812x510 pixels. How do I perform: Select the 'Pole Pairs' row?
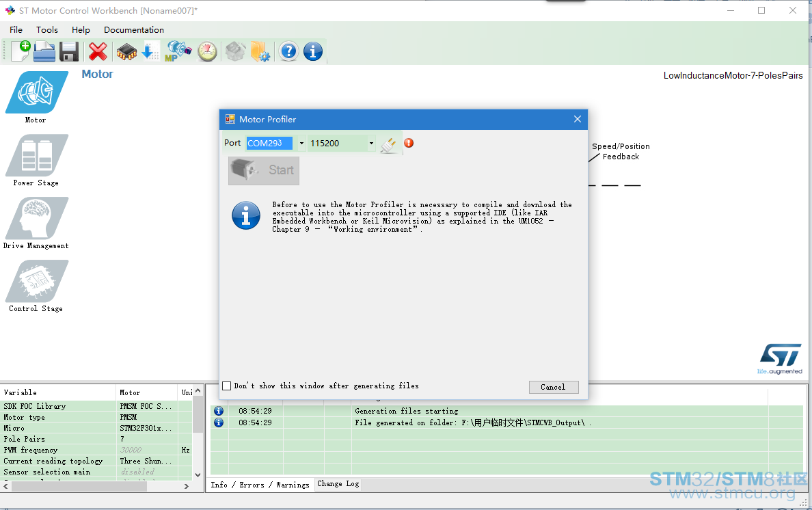97,439
